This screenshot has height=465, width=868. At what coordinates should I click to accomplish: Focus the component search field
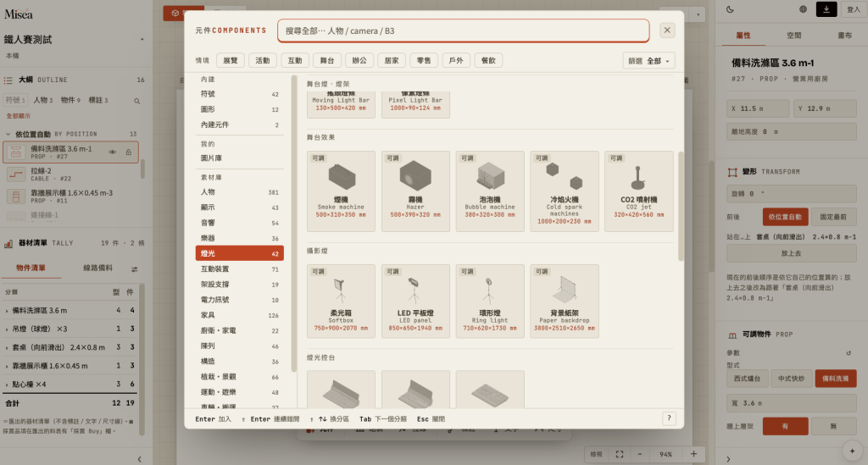click(464, 31)
